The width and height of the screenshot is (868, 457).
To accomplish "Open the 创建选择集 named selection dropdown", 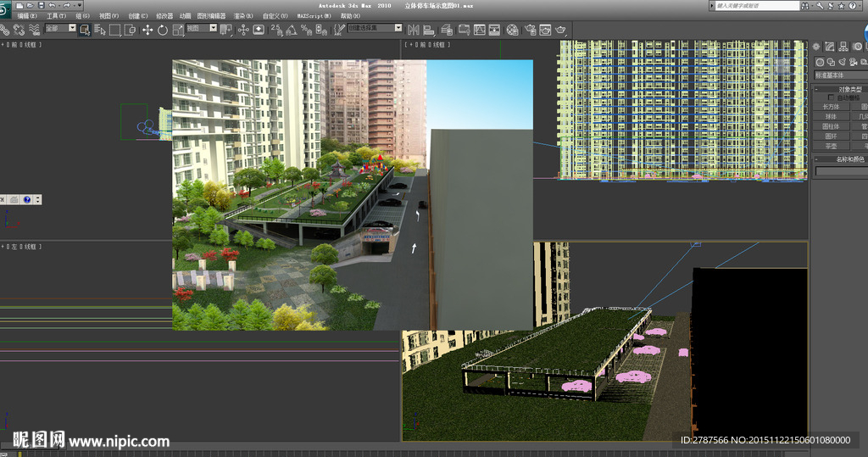I will point(375,28).
